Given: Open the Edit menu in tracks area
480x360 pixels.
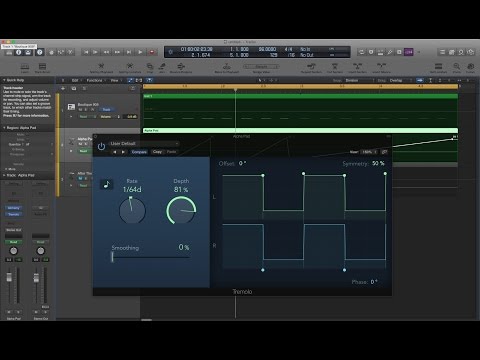Looking at the screenshot, I should [76, 80].
